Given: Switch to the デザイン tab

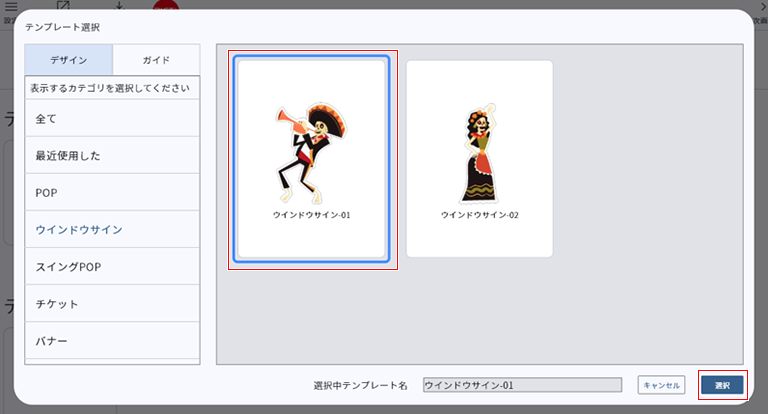Looking at the screenshot, I should (x=68, y=60).
